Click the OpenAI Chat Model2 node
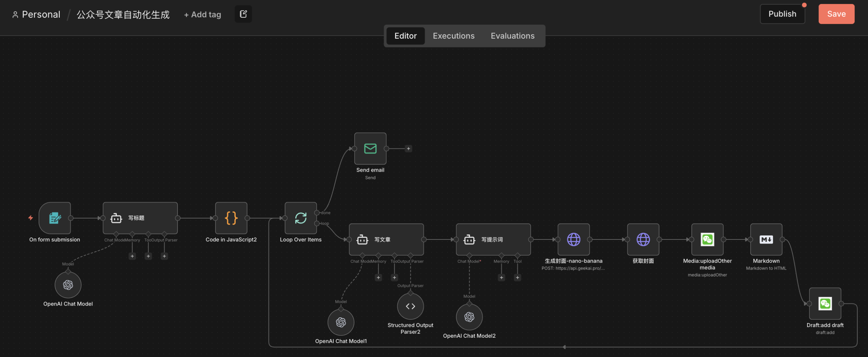Image resolution: width=868 pixels, height=357 pixels. pyautogui.click(x=469, y=317)
